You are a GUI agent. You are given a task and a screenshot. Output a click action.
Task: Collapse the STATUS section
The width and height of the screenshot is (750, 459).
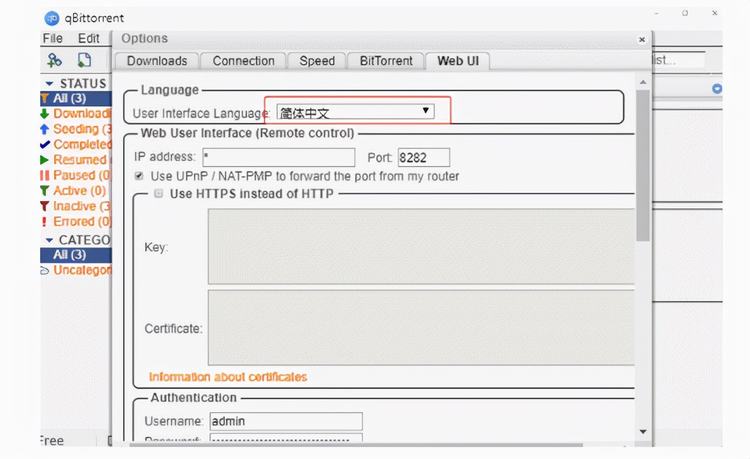coord(49,84)
